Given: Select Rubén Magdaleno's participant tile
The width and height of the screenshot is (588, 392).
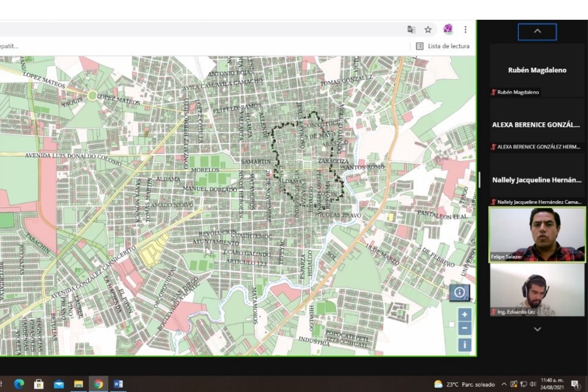Looking at the screenshot, I should (x=537, y=70).
